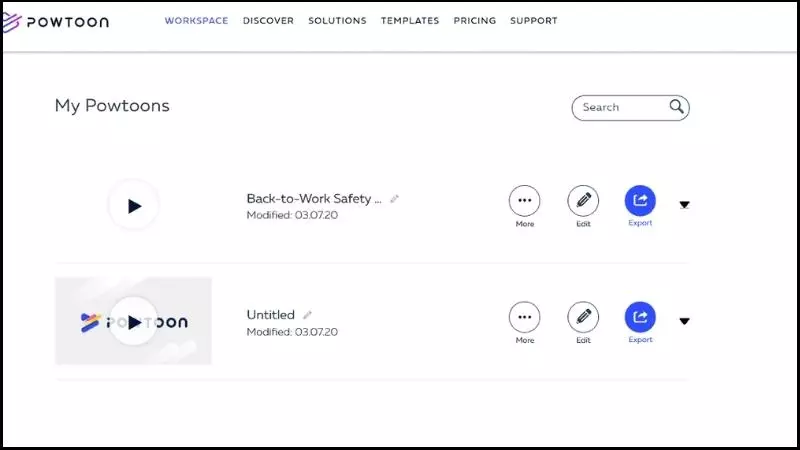Image resolution: width=800 pixels, height=450 pixels.
Task: Open More options for Untitled powtoon
Action: point(524,317)
